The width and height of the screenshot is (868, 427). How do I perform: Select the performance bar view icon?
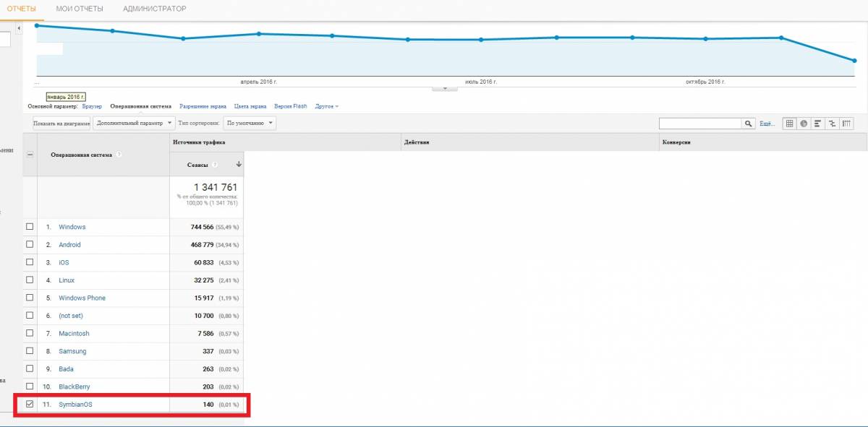coord(817,124)
